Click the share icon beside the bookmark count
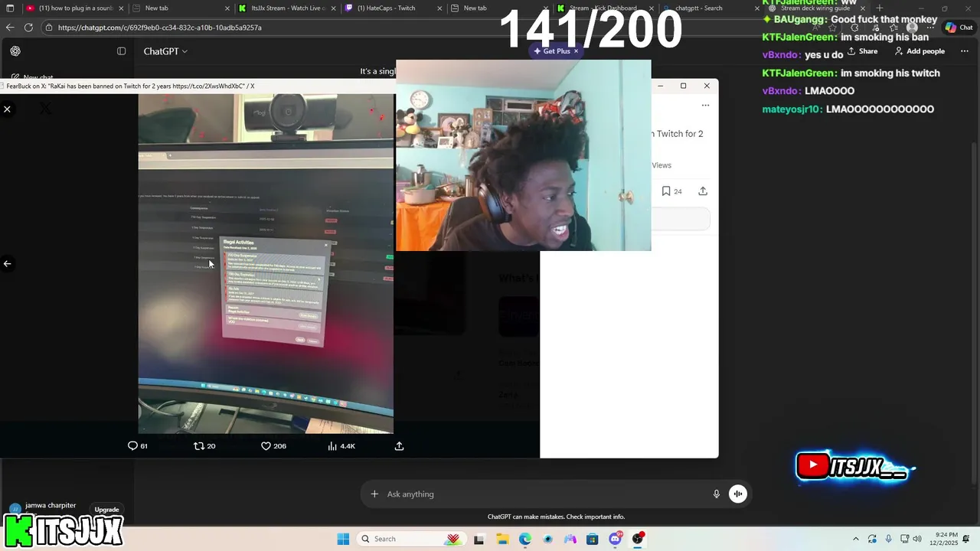This screenshot has height=551, width=980. [x=703, y=191]
